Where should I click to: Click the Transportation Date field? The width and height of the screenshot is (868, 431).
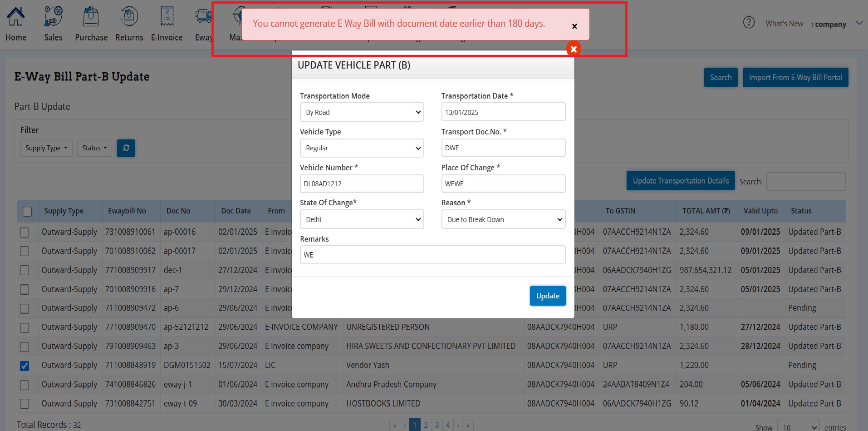pyautogui.click(x=503, y=112)
